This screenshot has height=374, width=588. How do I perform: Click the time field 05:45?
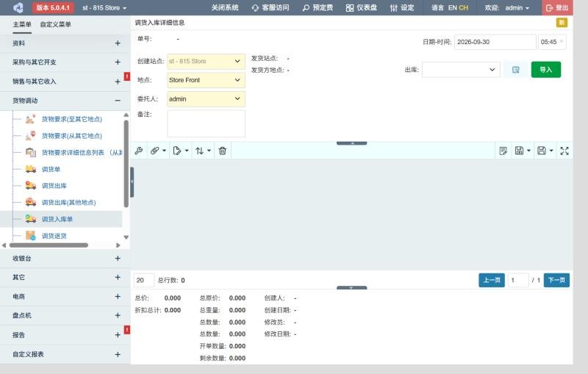pyautogui.click(x=552, y=42)
